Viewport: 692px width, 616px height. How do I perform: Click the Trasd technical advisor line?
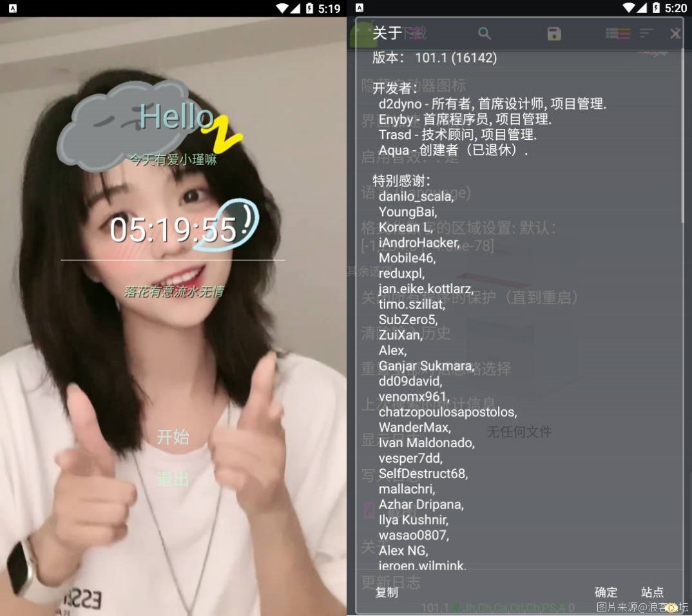pos(457,135)
